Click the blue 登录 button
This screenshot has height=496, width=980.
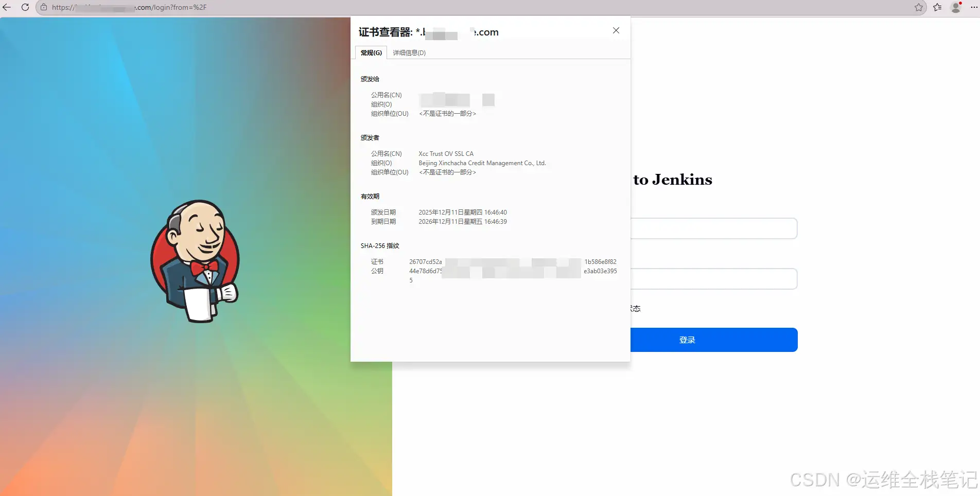[714, 340]
